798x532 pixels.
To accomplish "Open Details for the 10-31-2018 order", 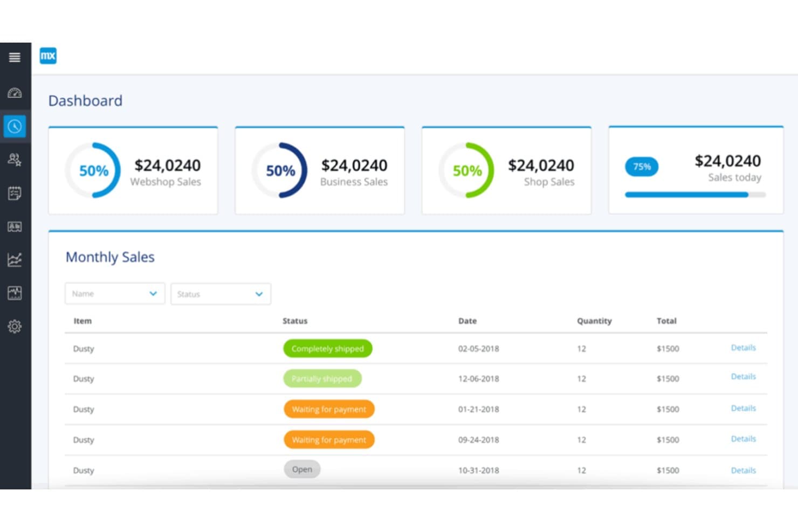I will point(743,471).
